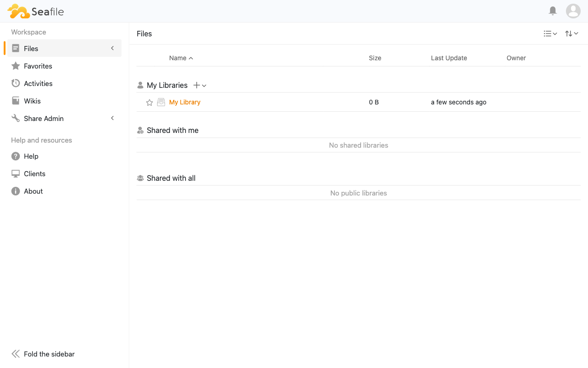The height and width of the screenshot is (368, 588).
Task: Open Activities page label
Action: click(x=38, y=83)
